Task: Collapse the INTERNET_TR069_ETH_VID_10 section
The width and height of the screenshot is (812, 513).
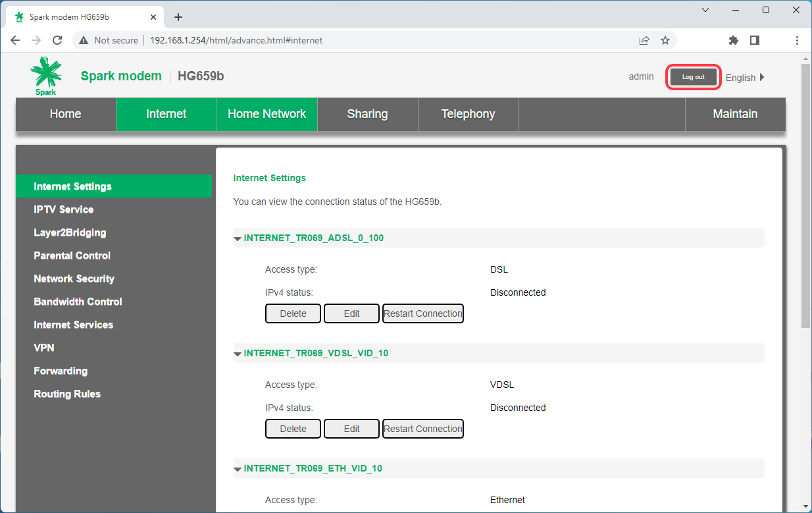Action: click(238, 469)
